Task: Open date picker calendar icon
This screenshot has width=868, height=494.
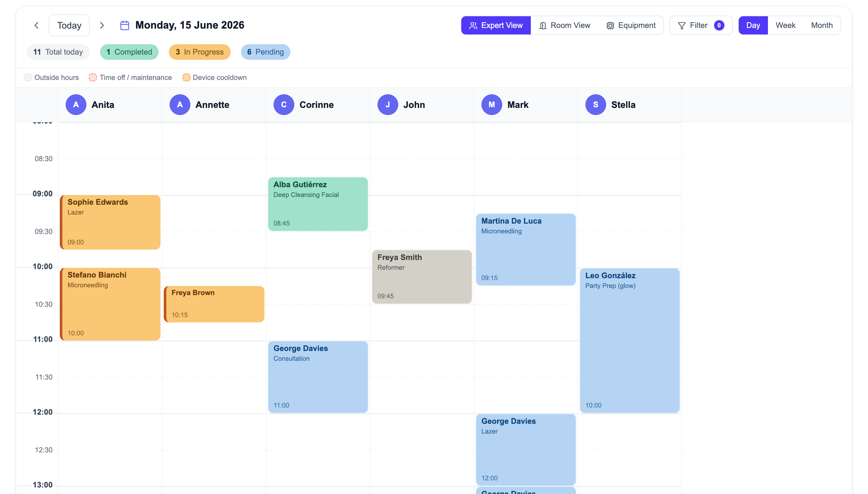Action: coord(125,25)
